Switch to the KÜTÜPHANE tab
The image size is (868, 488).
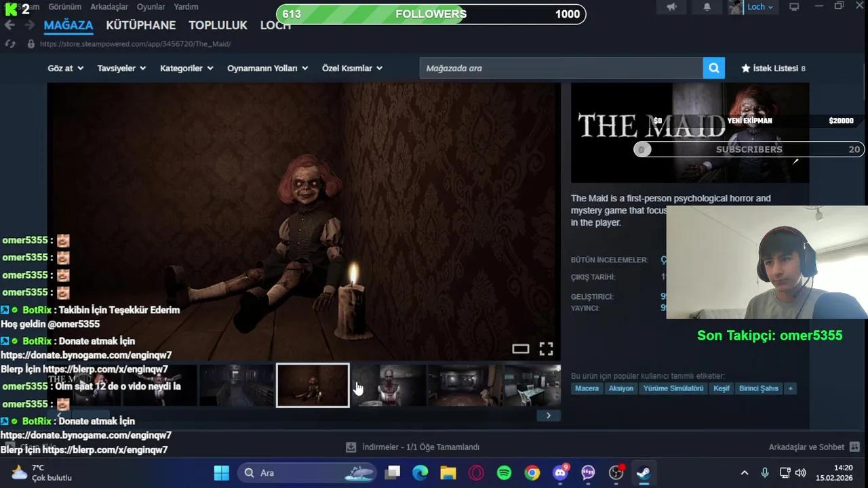[x=140, y=25]
